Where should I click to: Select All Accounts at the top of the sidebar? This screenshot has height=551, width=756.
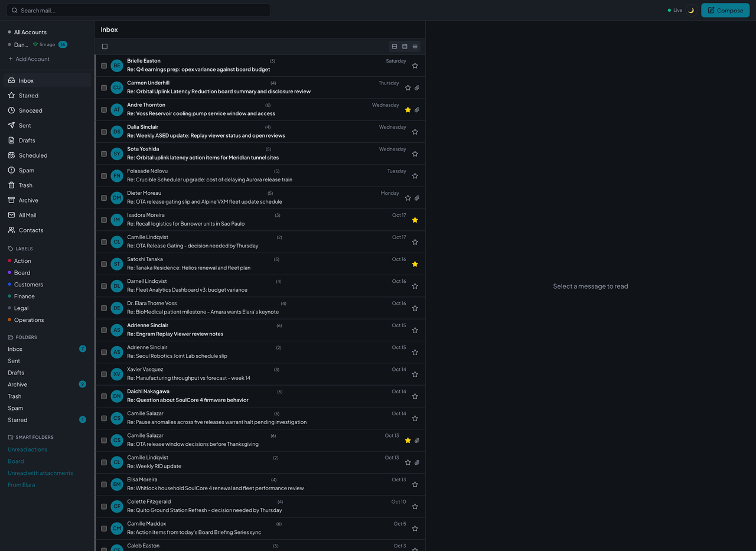(x=30, y=32)
